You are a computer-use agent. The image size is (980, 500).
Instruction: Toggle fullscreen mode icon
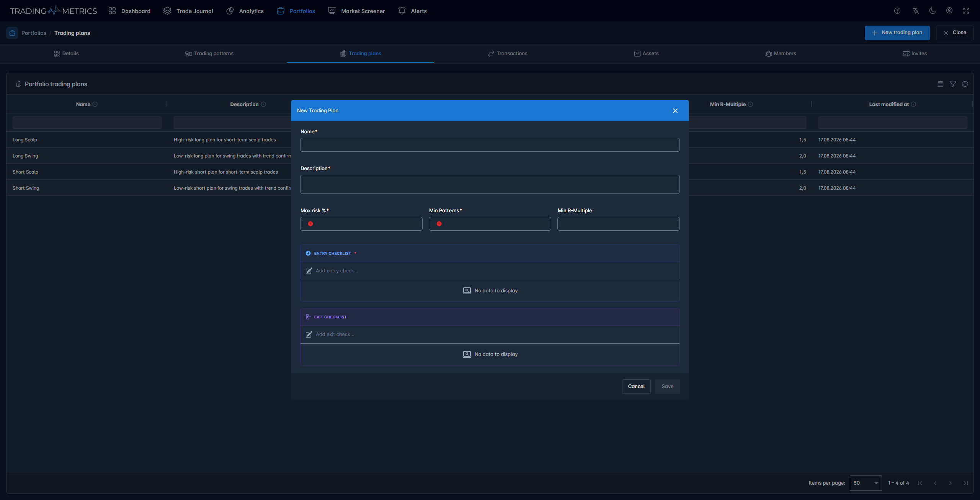point(966,11)
